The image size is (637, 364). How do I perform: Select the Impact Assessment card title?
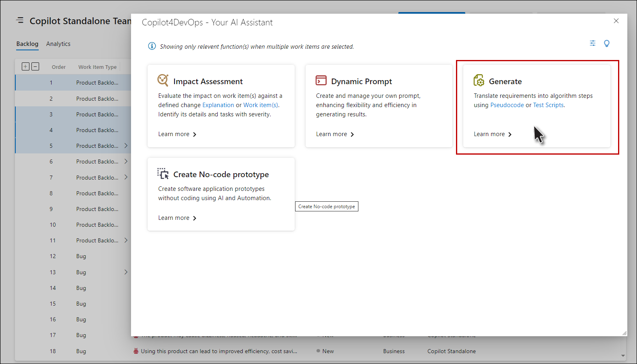pyautogui.click(x=208, y=81)
